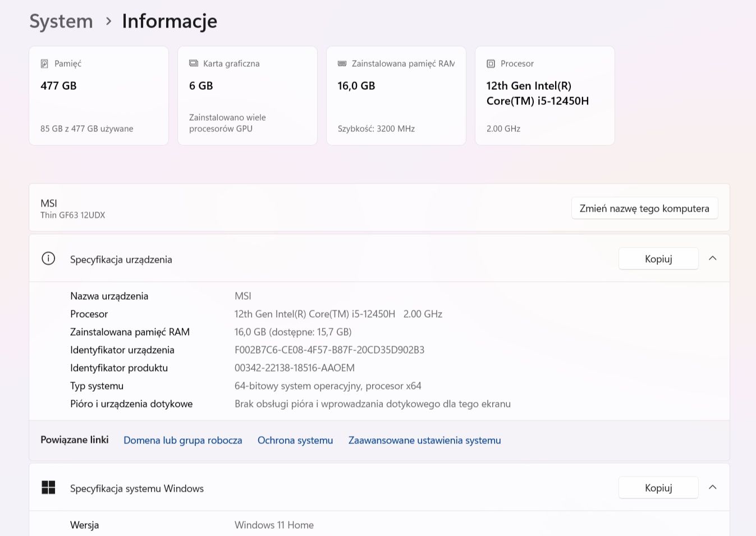Collapse the Specyfikacja systemu Windows section chevron
The height and width of the screenshot is (536, 756).
click(713, 488)
